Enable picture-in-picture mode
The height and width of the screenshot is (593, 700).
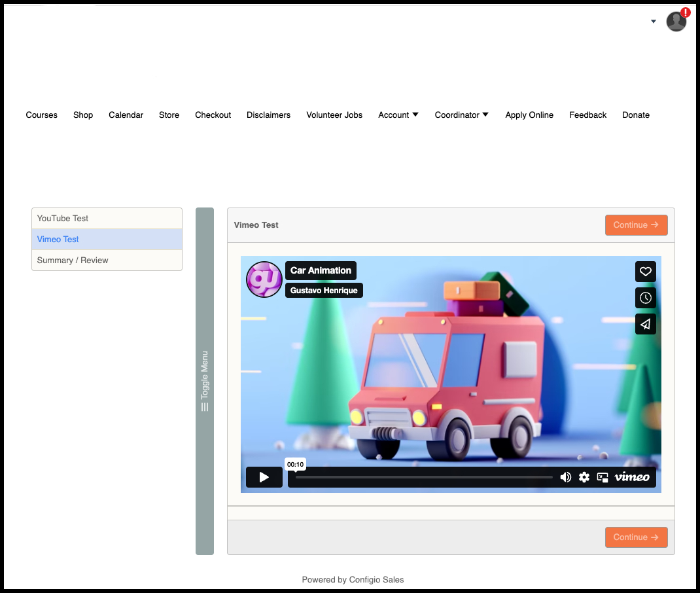click(x=603, y=477)
